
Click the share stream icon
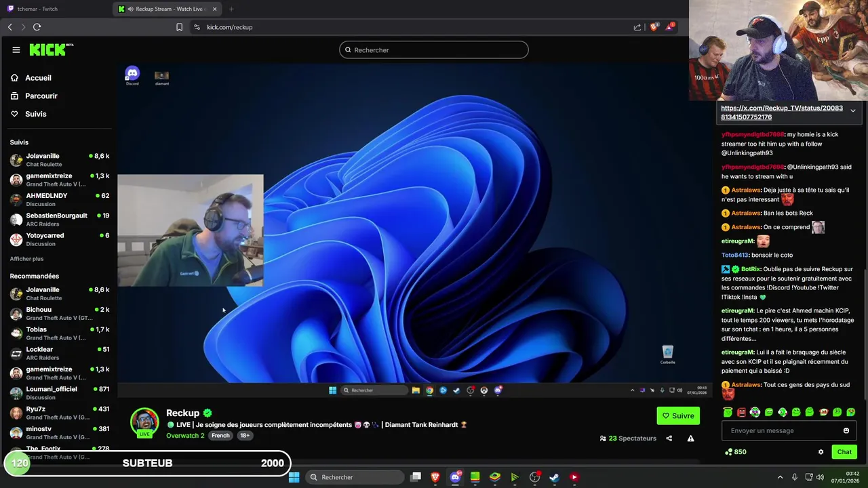[x=669, y=439]
